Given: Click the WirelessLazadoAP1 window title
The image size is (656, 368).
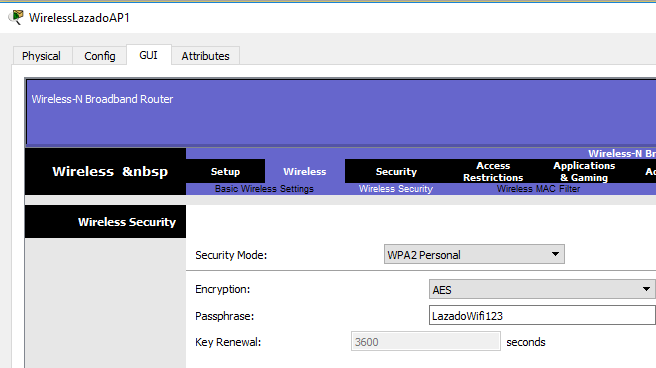Looking at the screenshot, I should pyautogui.click(x=79, y=18).
